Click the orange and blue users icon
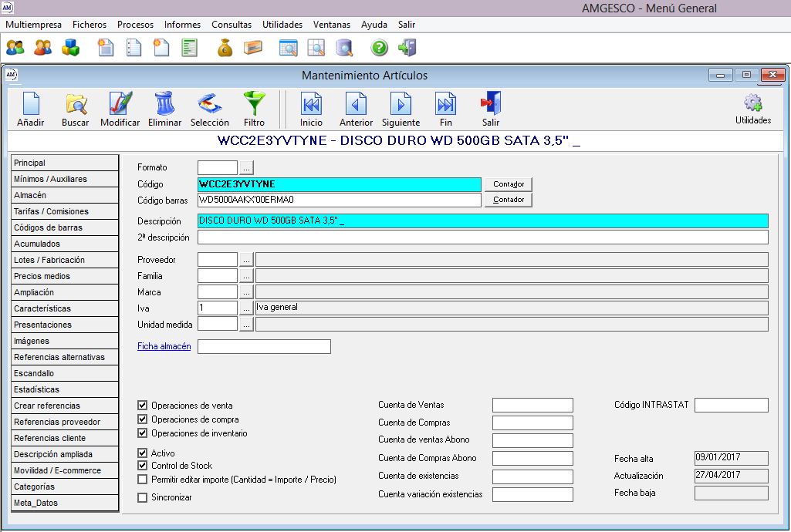This screenshot has height=532, width=791. [43, 48]
